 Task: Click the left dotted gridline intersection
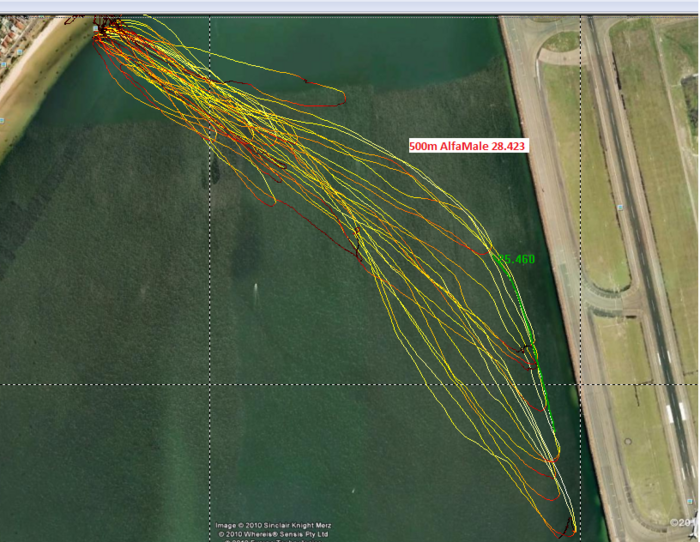(x=210, y=384)
